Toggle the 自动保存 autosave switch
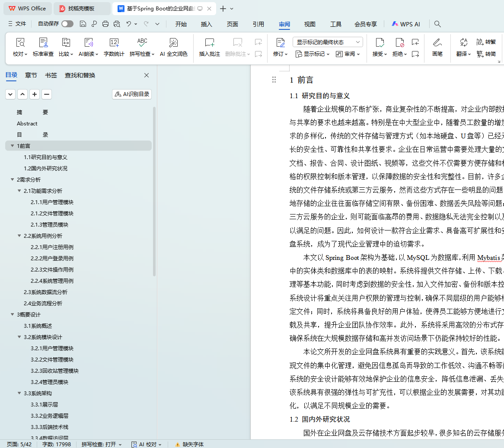504x448 pixels. (x=67, y=24)
